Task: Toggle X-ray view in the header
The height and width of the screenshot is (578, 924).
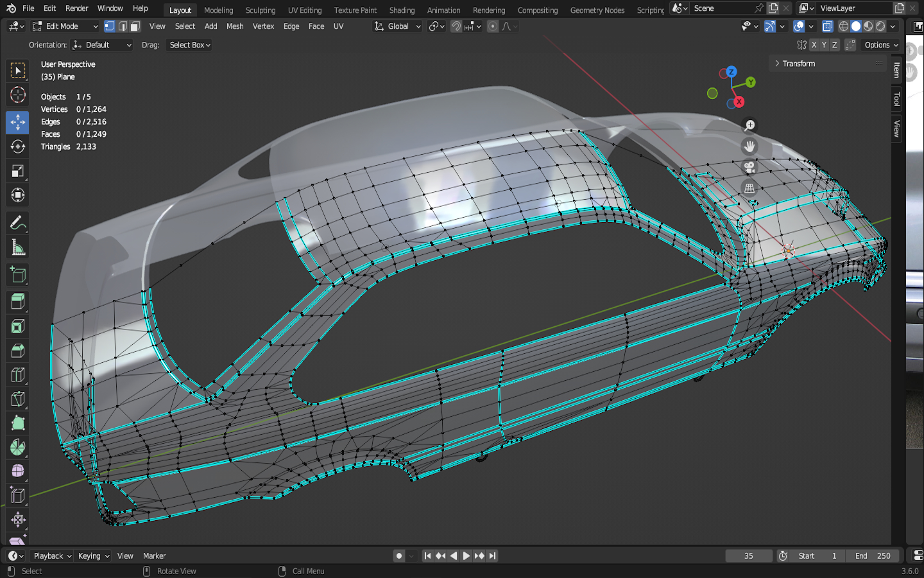Action: tap(828, 26)
